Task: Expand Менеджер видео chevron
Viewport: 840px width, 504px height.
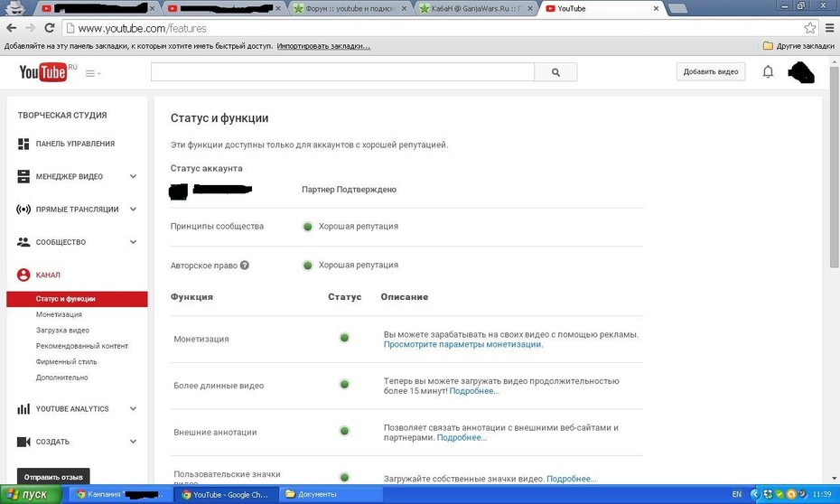Action: click(133, 176)
